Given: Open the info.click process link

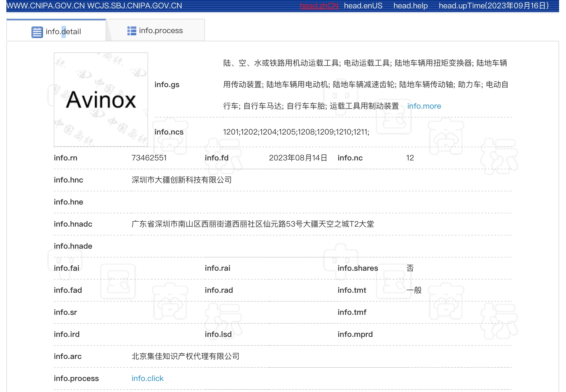Looking at the screenshot, I should tap(148, 378).
